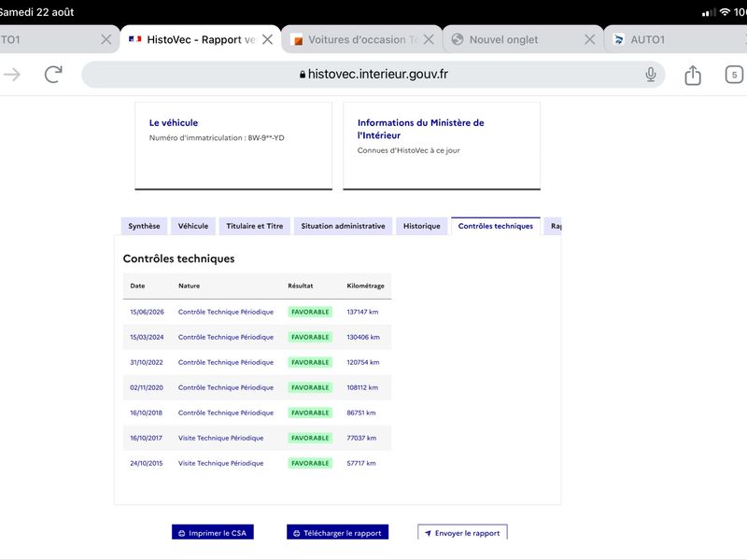The image size is (747, 560).
Task: Open the Synthèse tab
Action: point(144,226)
